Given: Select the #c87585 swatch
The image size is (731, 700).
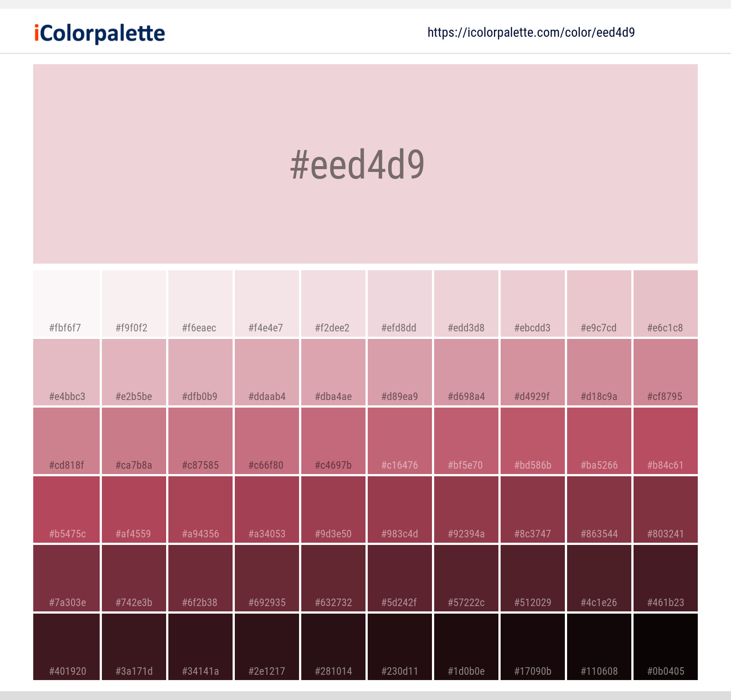Looking at the screenshot, I should pyautogui.click(x=200, y=441).
